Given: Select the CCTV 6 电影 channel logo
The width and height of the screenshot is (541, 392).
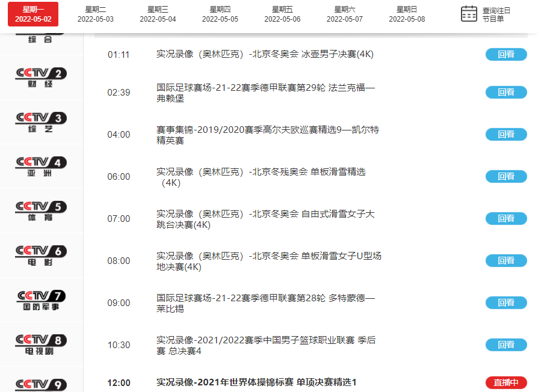Looking at the screenshot, I should 41,256.
